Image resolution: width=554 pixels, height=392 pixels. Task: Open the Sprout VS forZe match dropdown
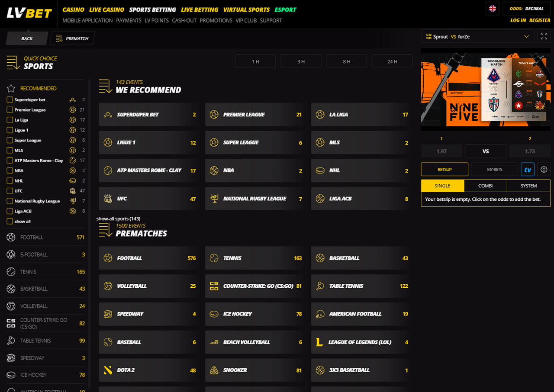pos(477,37)
